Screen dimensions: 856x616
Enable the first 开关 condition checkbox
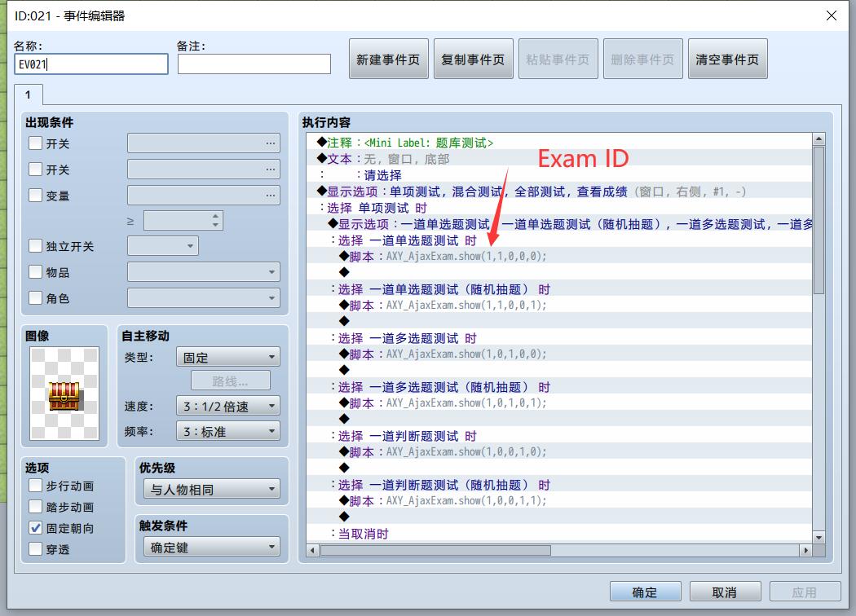click(x=36, y=143)
